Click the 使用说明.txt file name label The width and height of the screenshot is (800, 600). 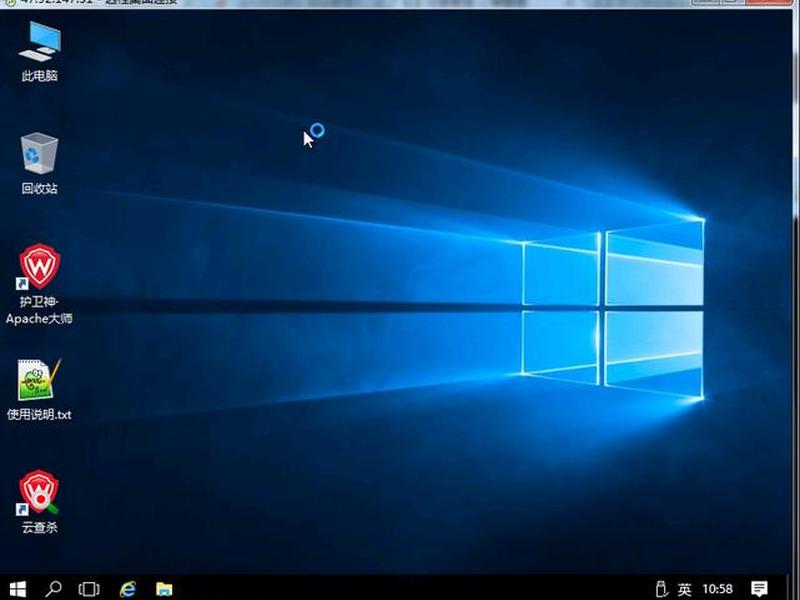point(39,414)
